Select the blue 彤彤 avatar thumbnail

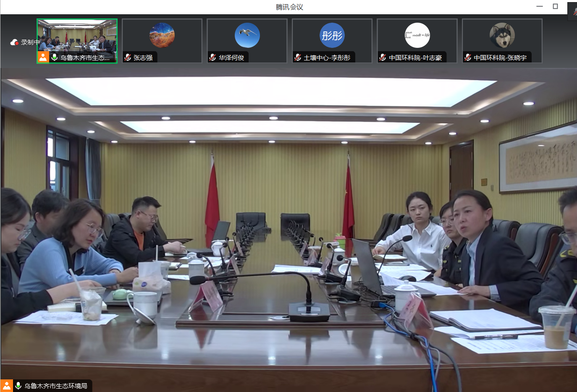tap(332, 35)
